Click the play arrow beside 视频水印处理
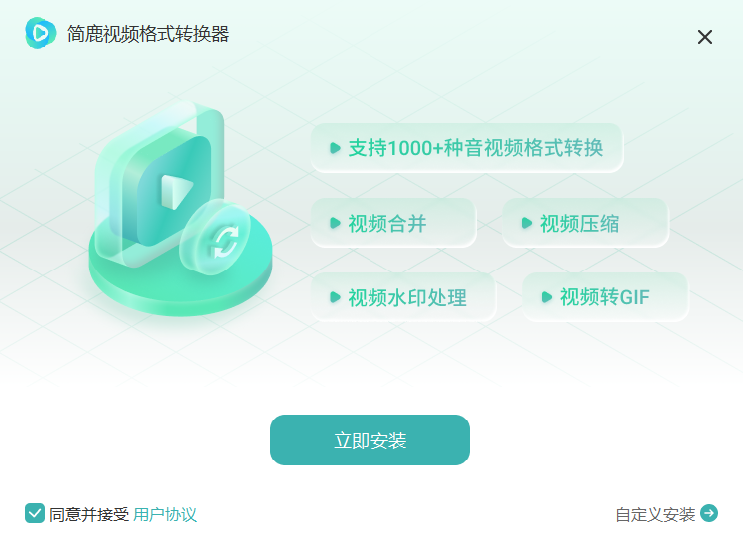This screenshot has height=539, width=743. [x=335, y=297]
